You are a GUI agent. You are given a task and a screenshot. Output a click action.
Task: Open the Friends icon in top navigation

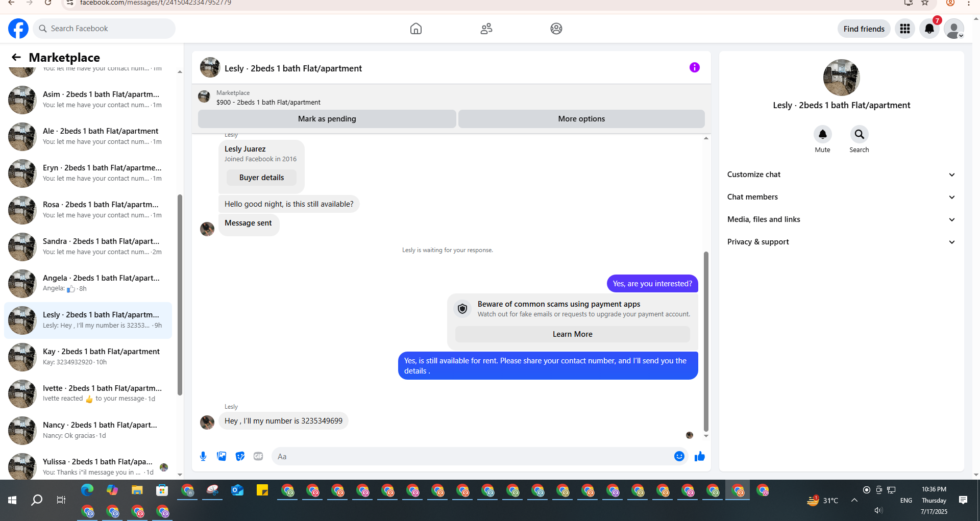[486, 29]
